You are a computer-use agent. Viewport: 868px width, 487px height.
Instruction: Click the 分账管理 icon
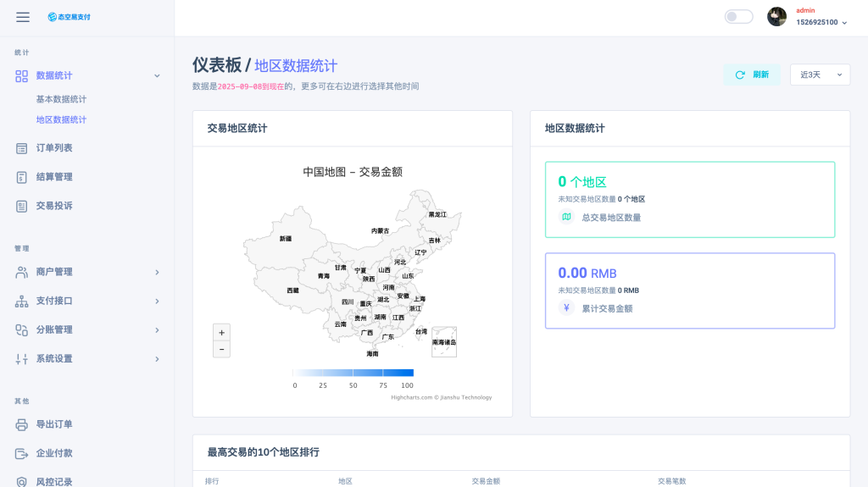[x=21, y=329]
